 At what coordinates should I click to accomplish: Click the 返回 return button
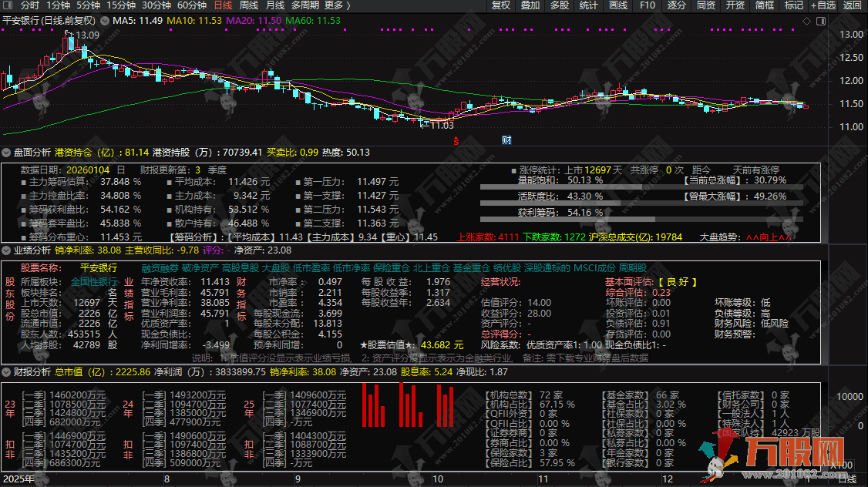point(852,5)
